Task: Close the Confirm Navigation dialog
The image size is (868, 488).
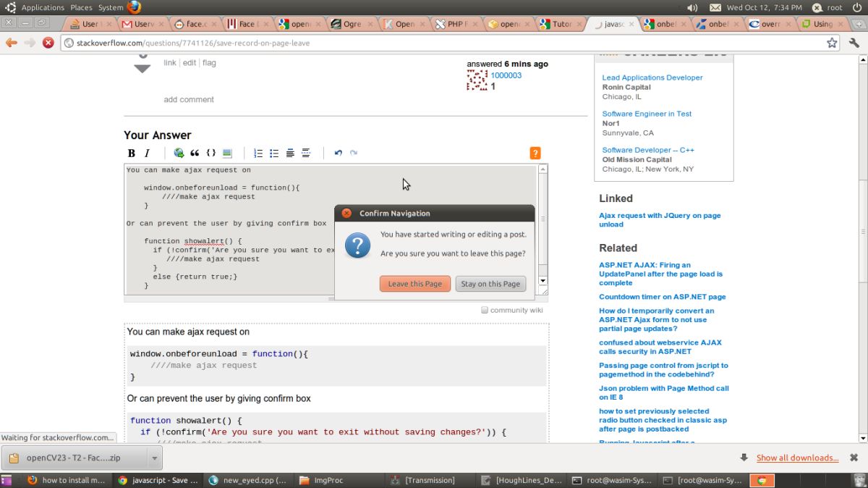Action: pos(346,213)
